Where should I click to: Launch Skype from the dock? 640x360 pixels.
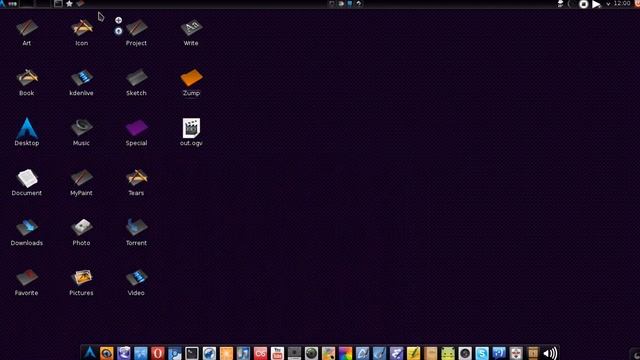pos(482,353)
